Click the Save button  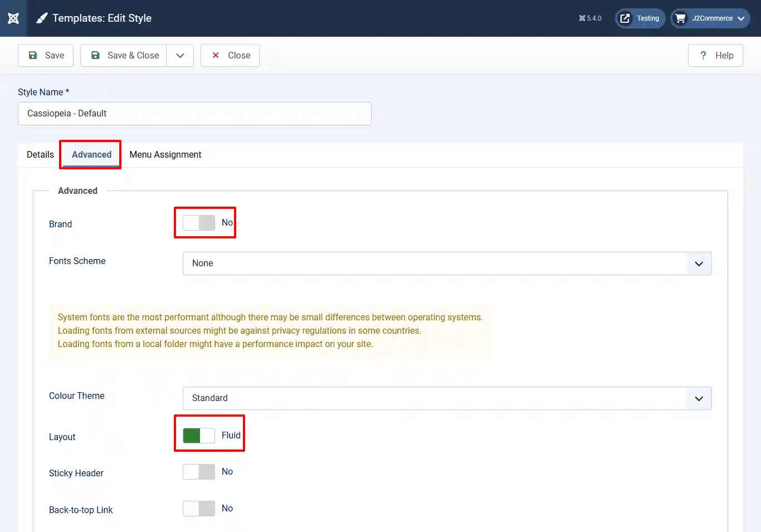tap(46, 56)
